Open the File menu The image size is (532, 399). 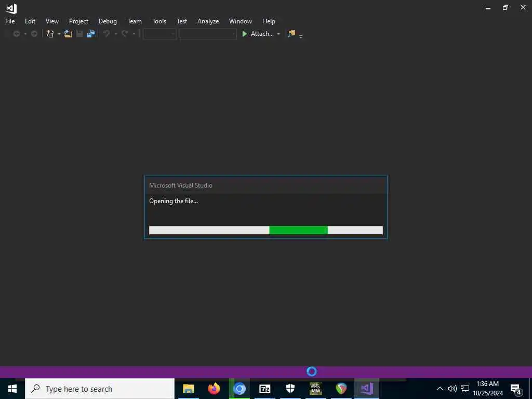click(10, 21)
